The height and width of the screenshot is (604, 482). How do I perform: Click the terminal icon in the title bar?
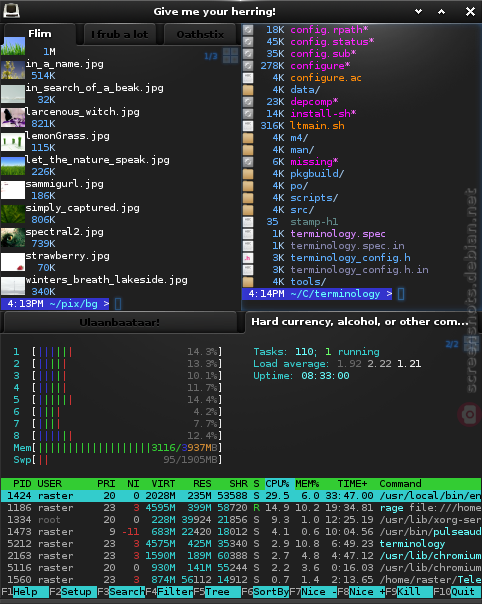(11, 11)
